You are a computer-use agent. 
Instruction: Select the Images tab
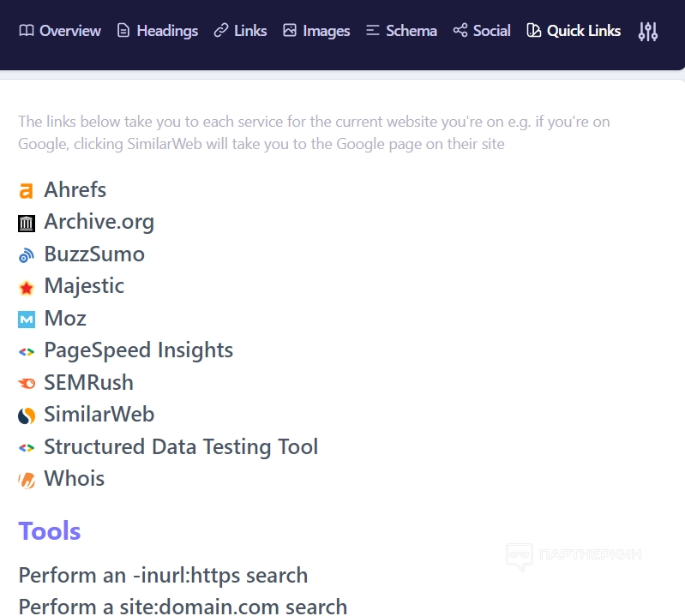point(316,31)
